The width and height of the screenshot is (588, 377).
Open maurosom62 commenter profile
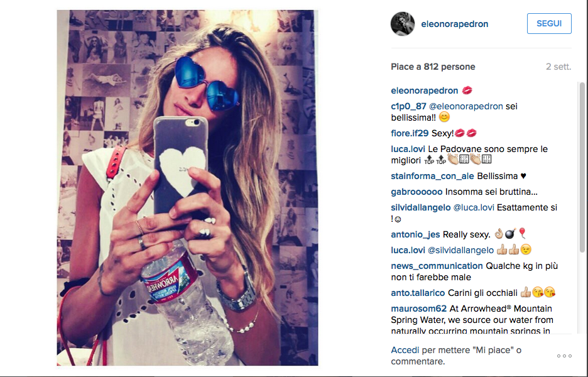418,309
